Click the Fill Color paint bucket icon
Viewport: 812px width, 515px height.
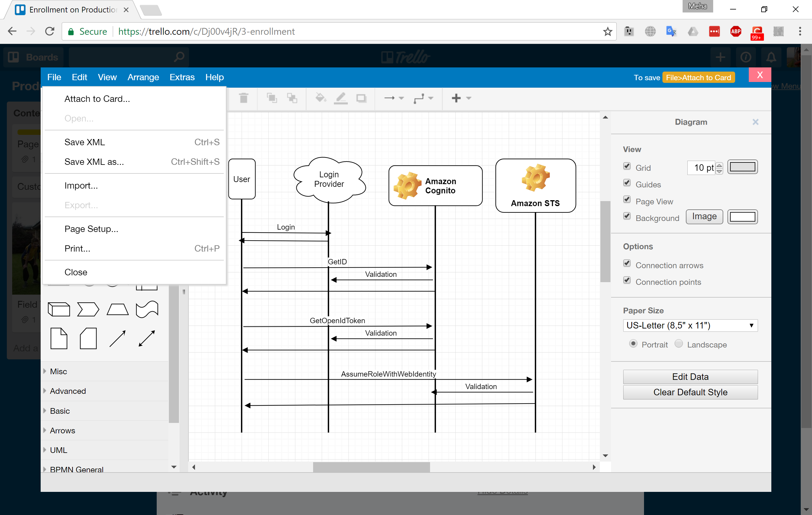[x=320, y=98]
